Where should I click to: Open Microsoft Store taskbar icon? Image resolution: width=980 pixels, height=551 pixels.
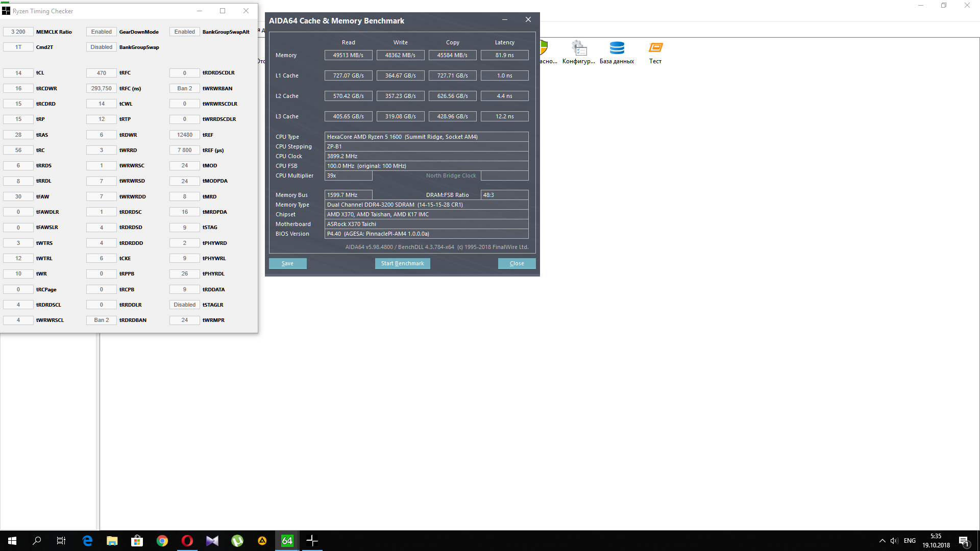pyautogui.click(x=137, y=541)
